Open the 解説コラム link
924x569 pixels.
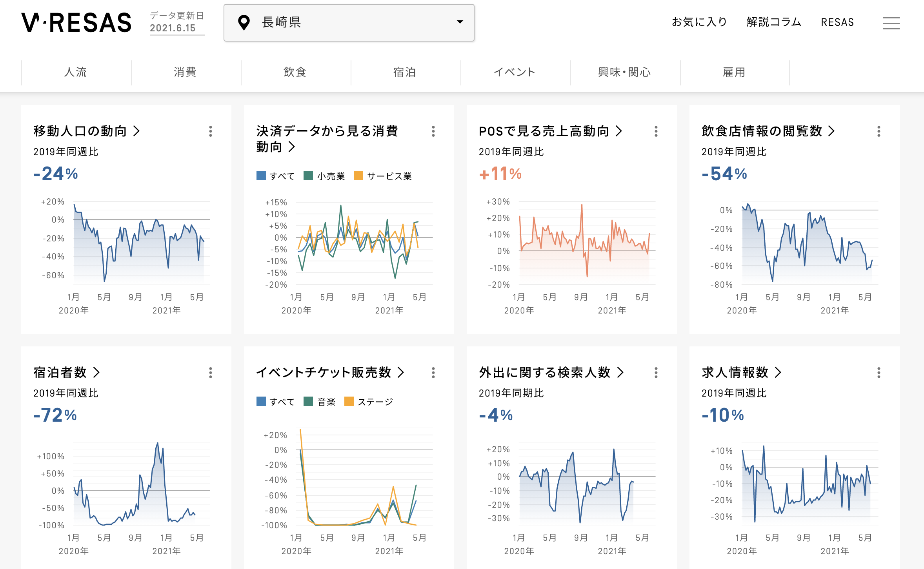773,22
